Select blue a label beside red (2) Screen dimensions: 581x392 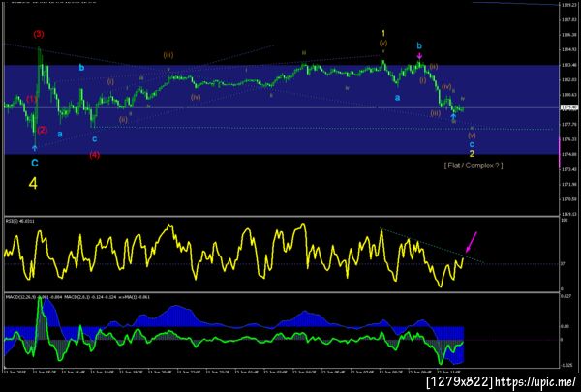tap(60, 135)
